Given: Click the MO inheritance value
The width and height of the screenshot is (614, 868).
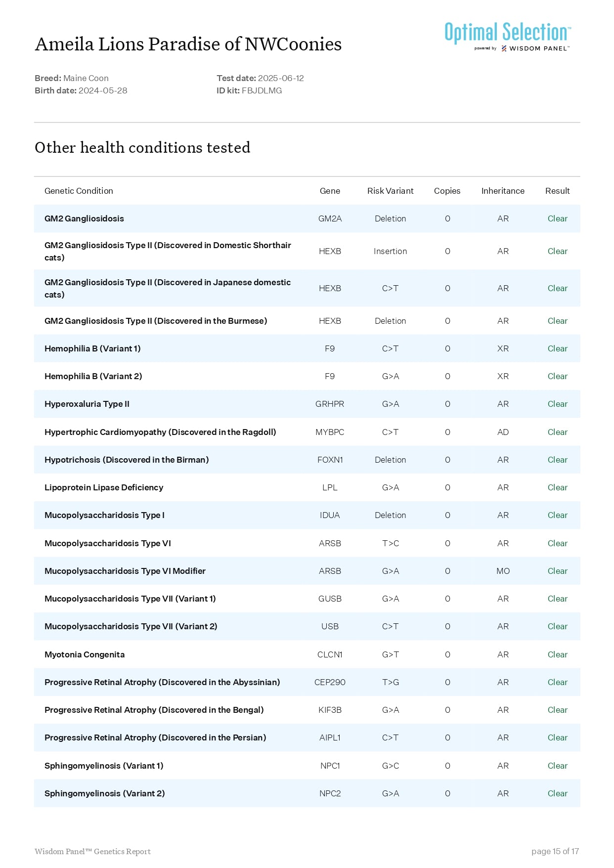Looking at the screenshot, I should 503,571.
